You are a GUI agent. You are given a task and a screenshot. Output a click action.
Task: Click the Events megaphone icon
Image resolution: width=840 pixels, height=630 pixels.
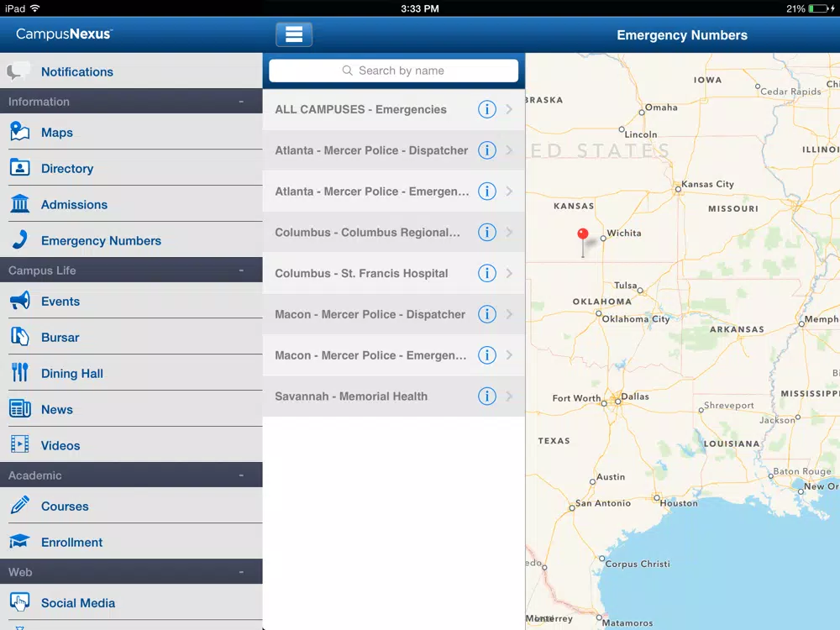pos(20,301)
